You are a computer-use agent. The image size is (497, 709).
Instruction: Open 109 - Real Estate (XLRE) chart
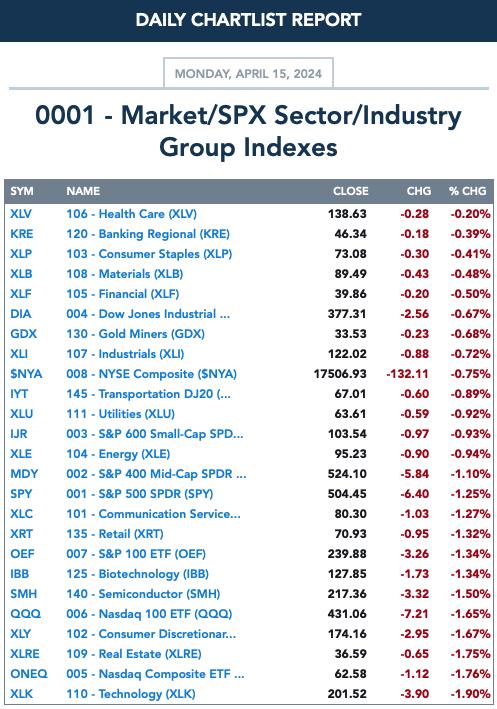134,654
